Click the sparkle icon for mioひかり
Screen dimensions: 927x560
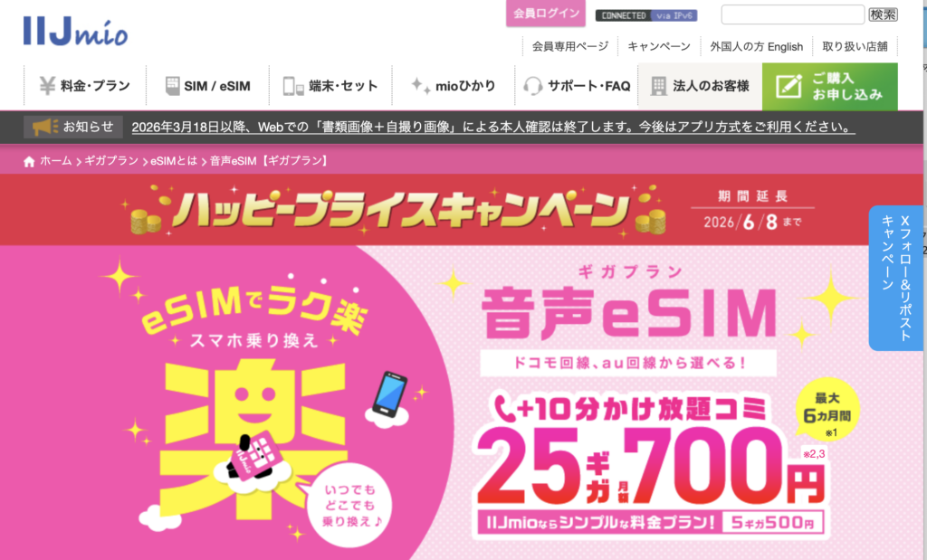point(420,86)
